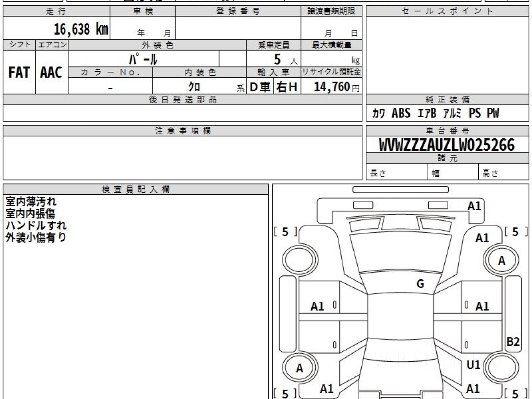The width and height of the screenshot is (532, 399).
Task: Click the 車検 header cell
Action: [143, 12]
